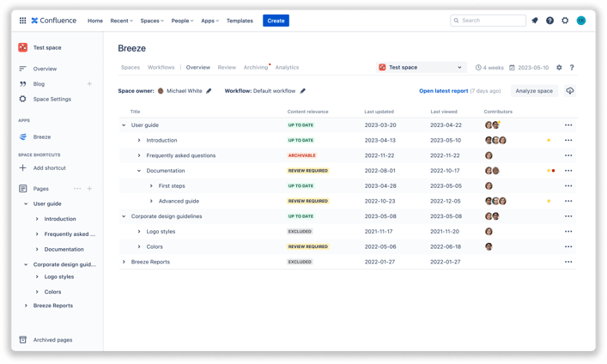
Task: Open Pages more options ellipsis
Action: tap(77, 189)
